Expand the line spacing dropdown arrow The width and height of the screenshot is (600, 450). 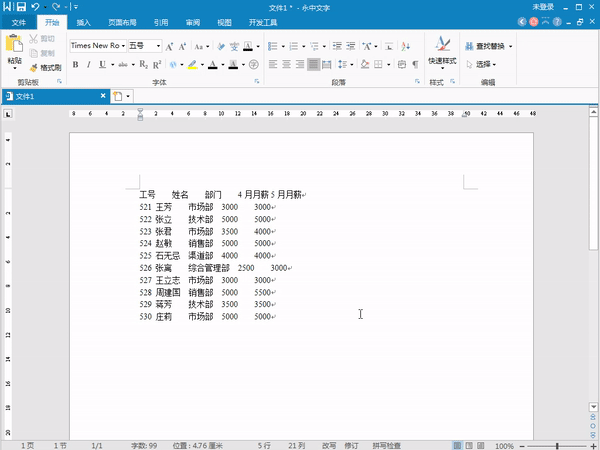[x=352, y=64]
